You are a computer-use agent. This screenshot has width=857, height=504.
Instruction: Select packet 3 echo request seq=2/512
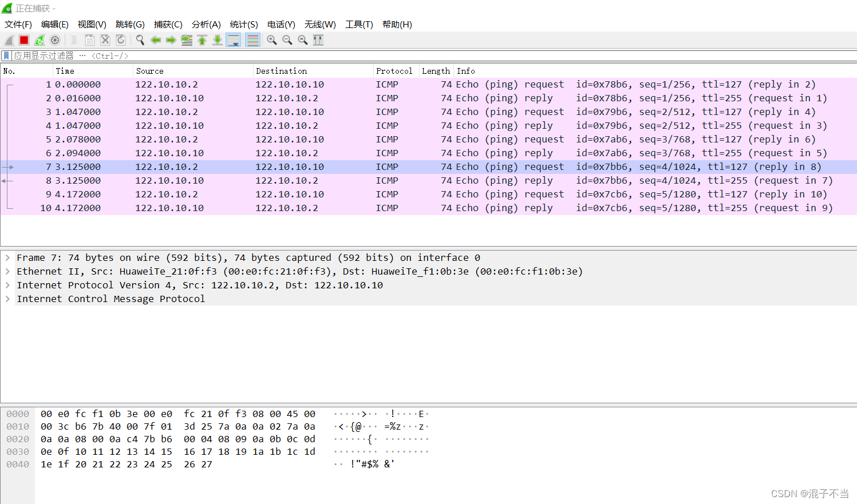pos(429,112)
